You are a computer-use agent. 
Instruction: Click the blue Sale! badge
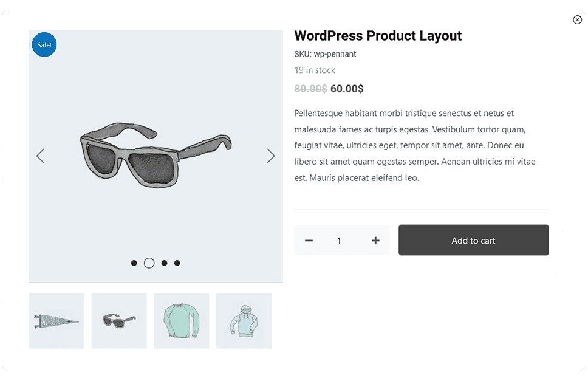tap(44, 45)
